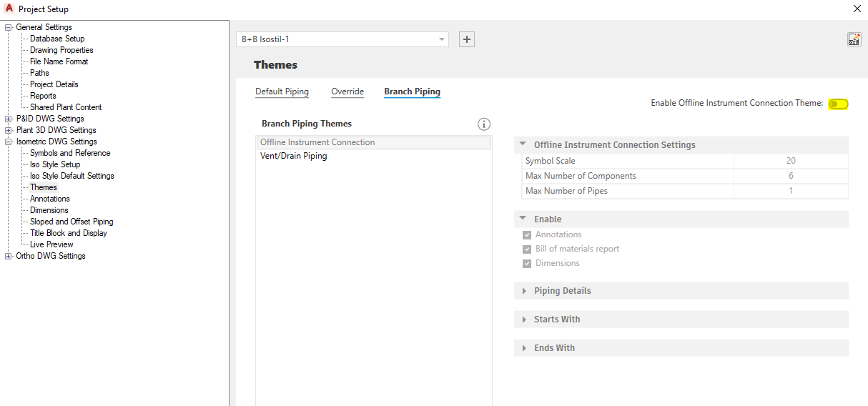Enable Offline Instrument Connection Theme toggle
Screen dimensions: 868x406
838,104
